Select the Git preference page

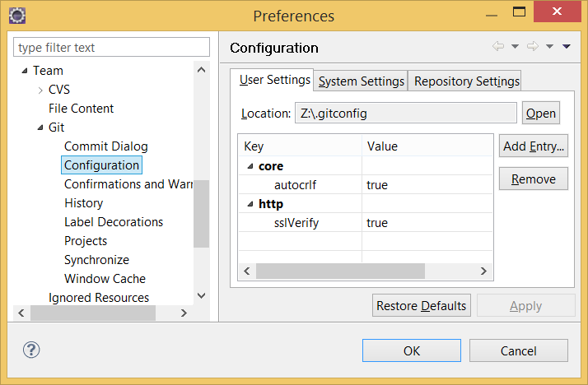[x=56, y=128]
